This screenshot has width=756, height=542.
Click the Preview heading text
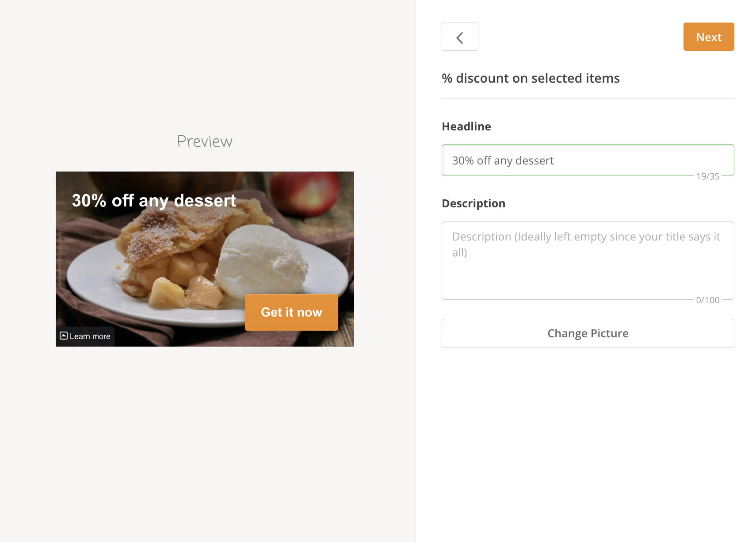pyautogui.click(x=205, y=141)
